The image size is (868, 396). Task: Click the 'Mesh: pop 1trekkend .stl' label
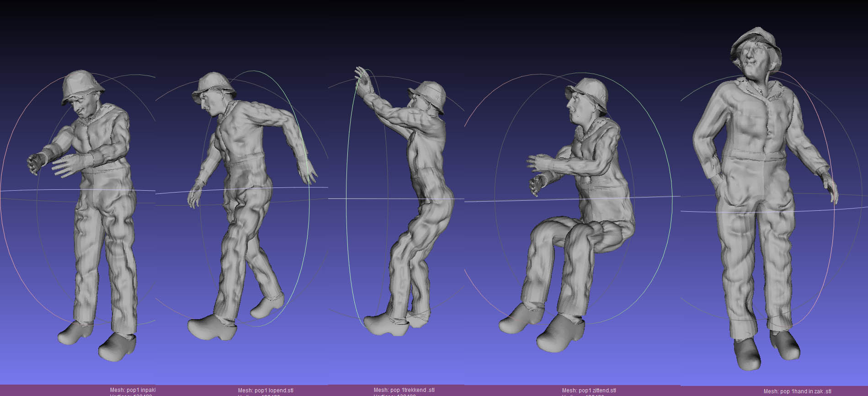pos(404,390)
